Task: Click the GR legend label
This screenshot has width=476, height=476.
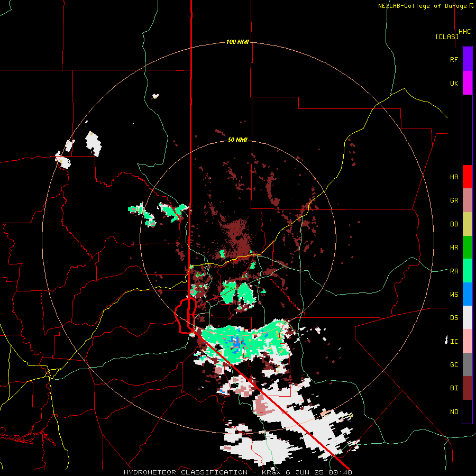Action: tap(454, 200)
